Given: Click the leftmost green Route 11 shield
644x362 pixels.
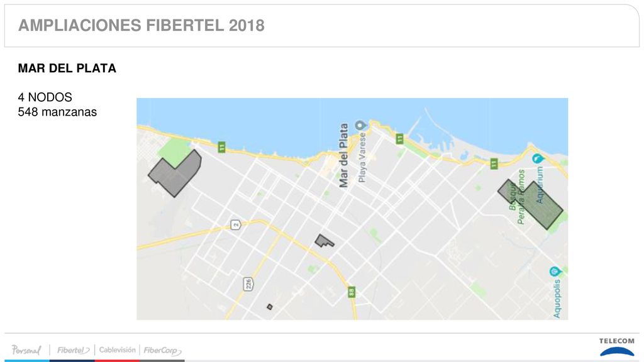Looking at the screenshot, I should [221, 147].
